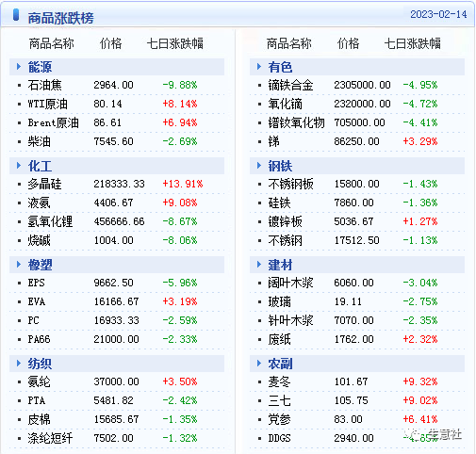Open the 纺织 category heading

point(40,364)
